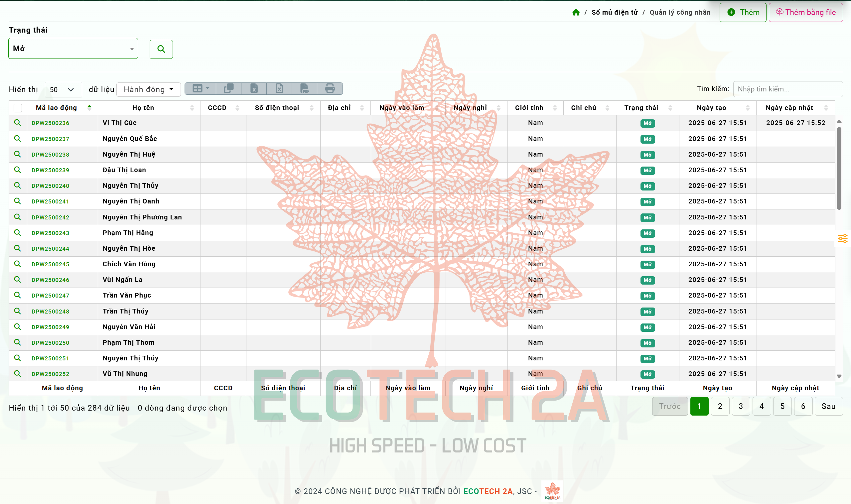Click the copy table data icon
The image size is (851, 504).
(x=229, y=89)
